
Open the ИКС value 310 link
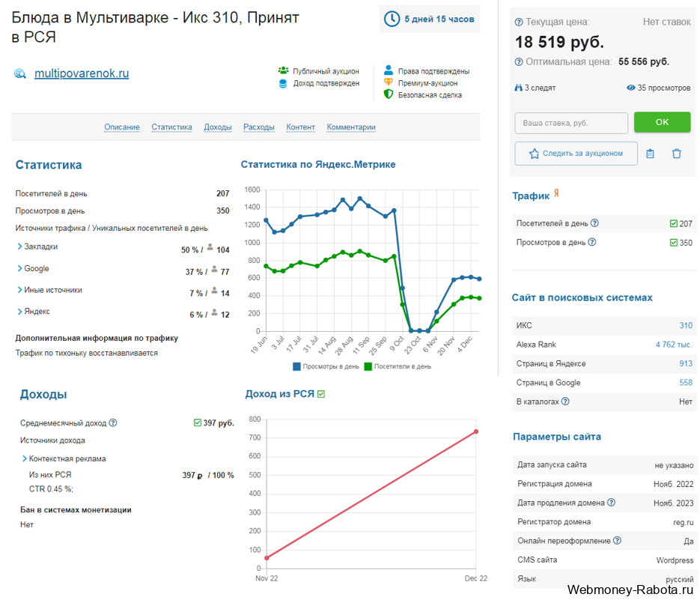click(x=686, y=326)
